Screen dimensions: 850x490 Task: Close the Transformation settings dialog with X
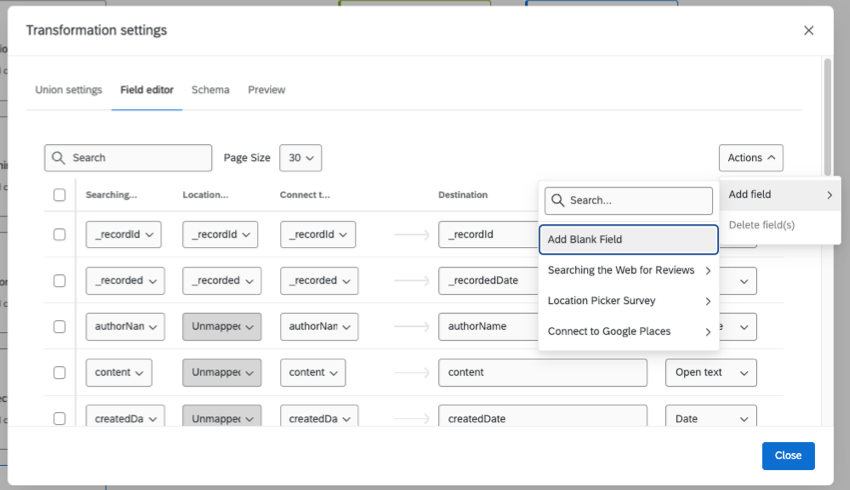[808, 30]
